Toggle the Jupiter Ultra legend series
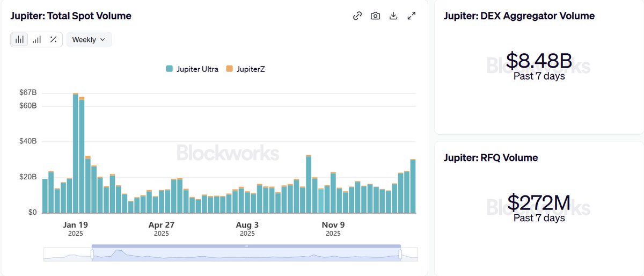 click(x=192, y=69)
